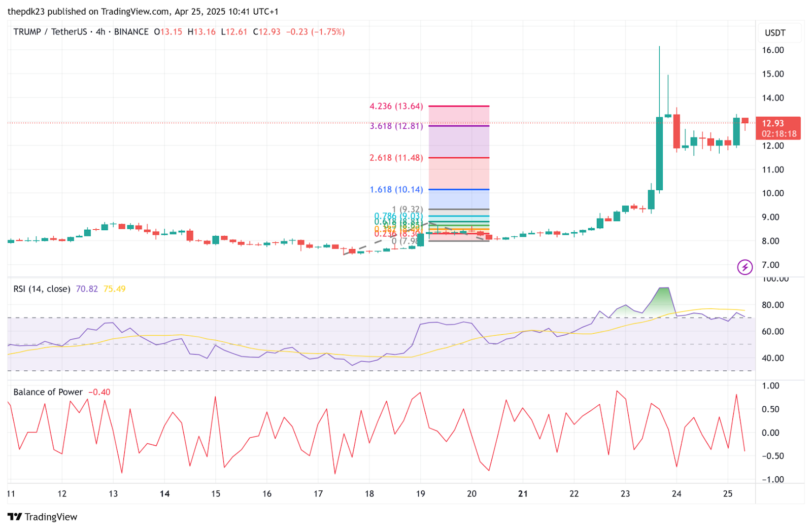Click the Balance of Power value −0.40
Screen dimensions: 812x530
pos(99,392)
